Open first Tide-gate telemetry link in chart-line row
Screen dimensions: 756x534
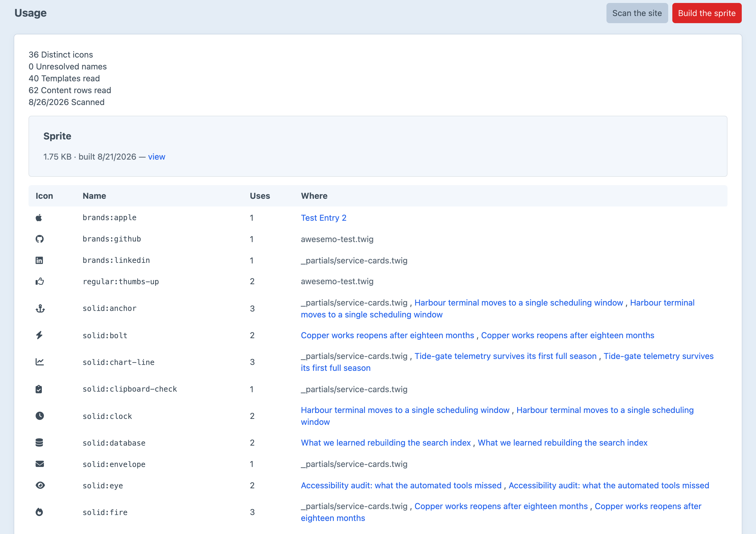click(x=505, y=356)
